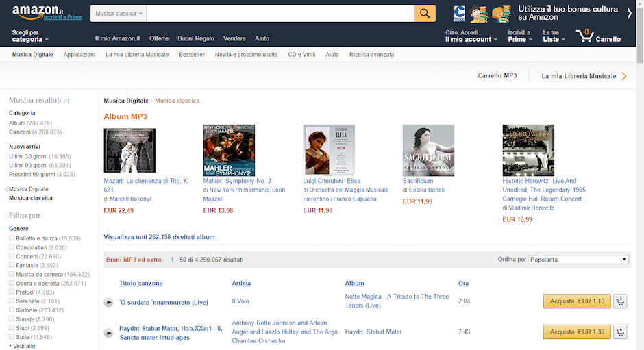
Task: Check the Compilation genre filter
Action: click(x=12, y=247)
